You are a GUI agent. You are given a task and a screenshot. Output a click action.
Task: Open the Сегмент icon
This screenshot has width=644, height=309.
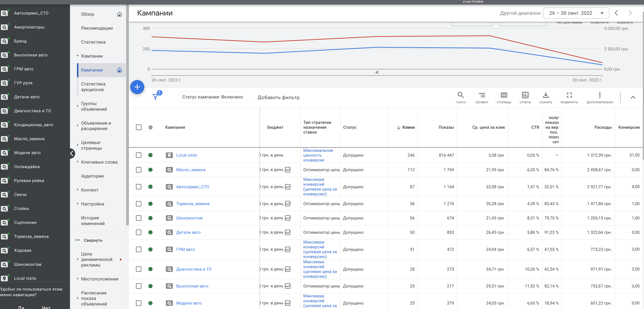click(x=482, y=95)
